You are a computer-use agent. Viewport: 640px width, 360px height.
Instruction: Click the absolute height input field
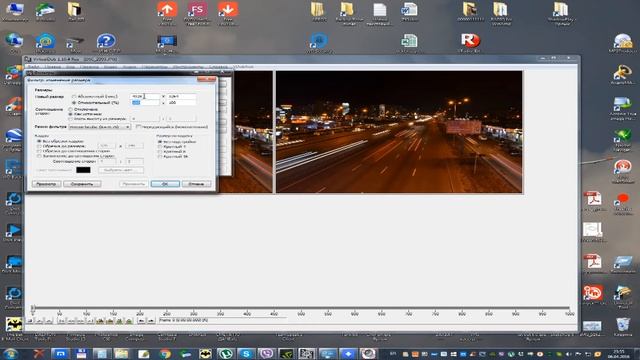click(x=182, y=96)
